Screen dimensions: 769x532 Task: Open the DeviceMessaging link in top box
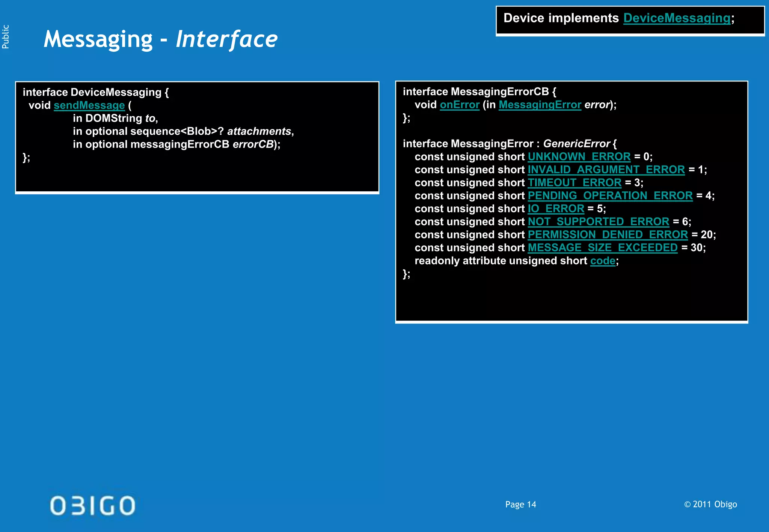click(677, 18)
